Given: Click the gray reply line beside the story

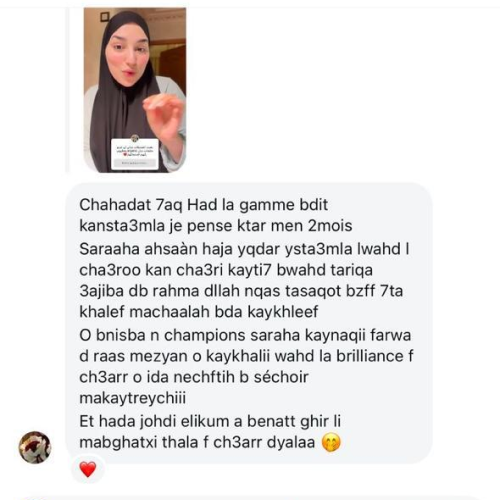Looking at the screenshot, I should click(x=68, y=90).
